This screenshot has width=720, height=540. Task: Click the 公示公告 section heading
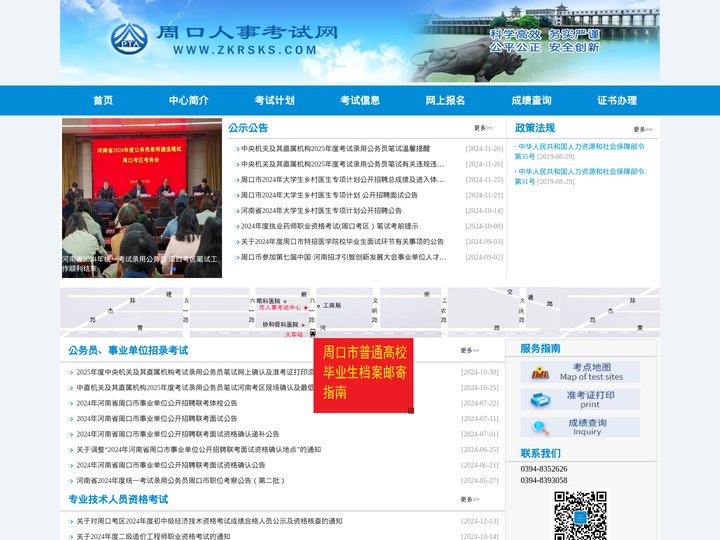[248, 128]
